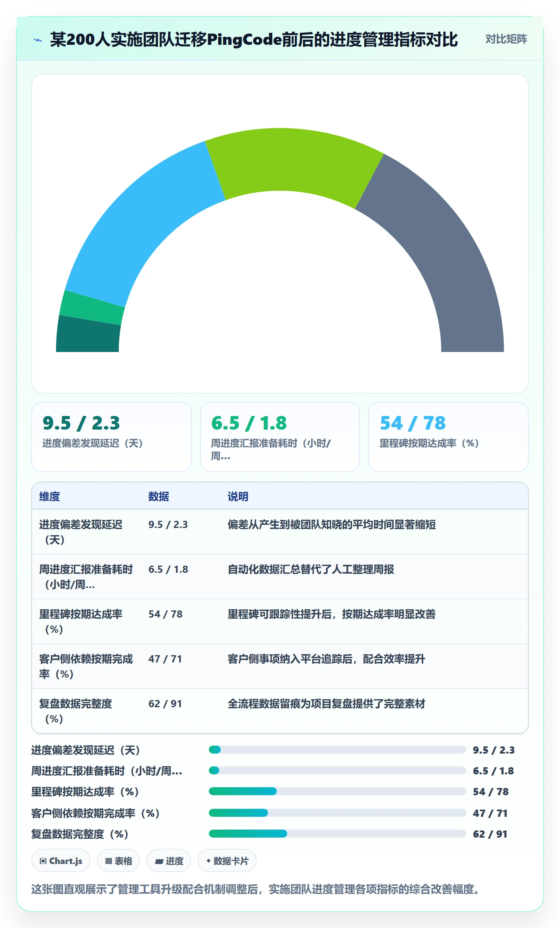Image resolution: width=560 pixels, height=928 pixels.
Task: Click the diamond icon in 数据卡片 chip
Action: [208, 861]
